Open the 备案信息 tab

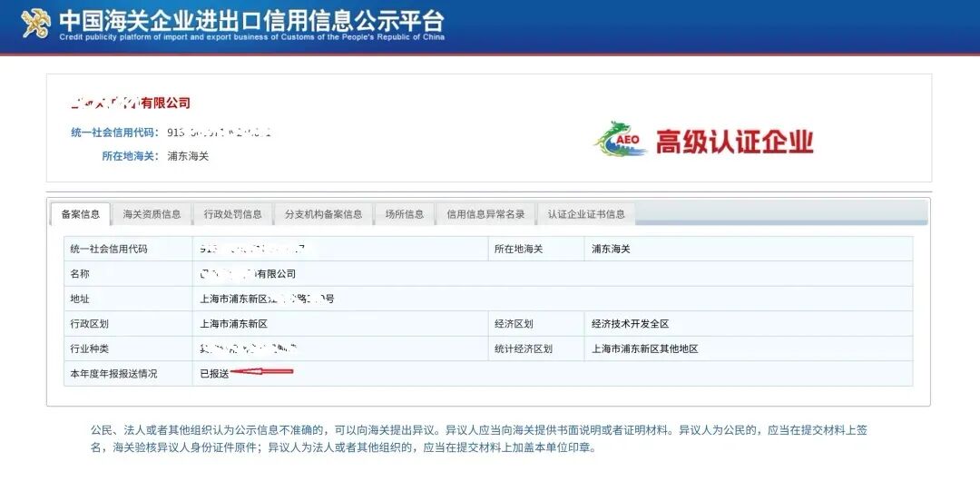pyautogui.click(x=80, y=214)
